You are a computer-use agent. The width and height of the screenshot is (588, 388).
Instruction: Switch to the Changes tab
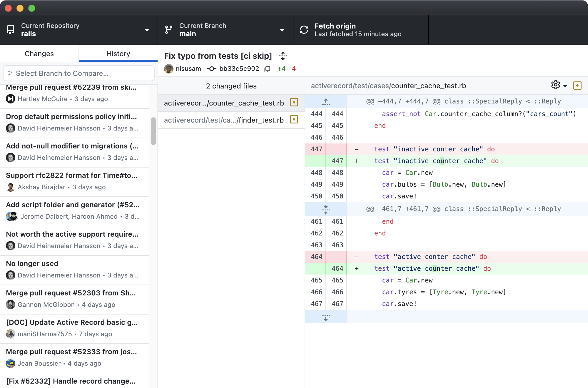coord(39,53)
